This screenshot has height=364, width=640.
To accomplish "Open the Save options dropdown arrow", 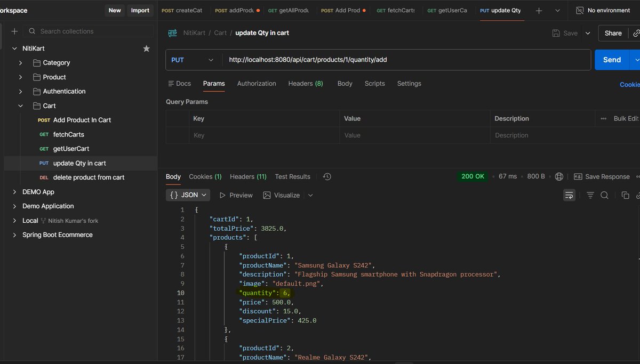I will point(588,33).
